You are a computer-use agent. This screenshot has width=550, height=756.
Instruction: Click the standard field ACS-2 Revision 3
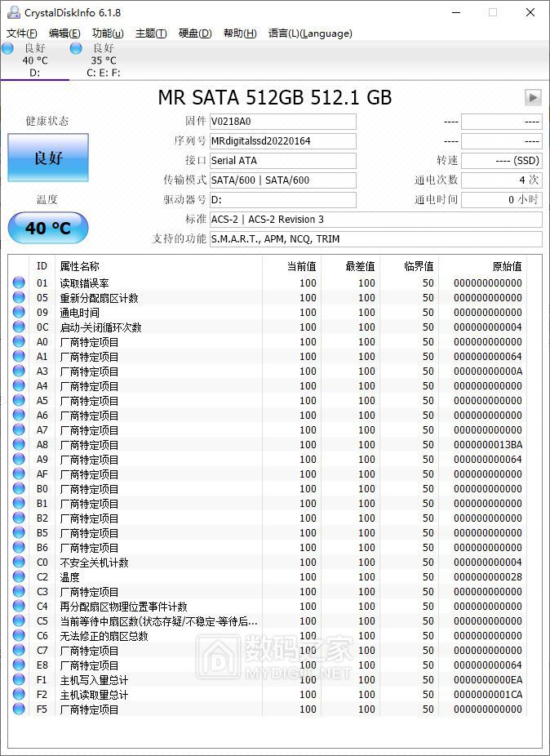[x=376, y=220]
